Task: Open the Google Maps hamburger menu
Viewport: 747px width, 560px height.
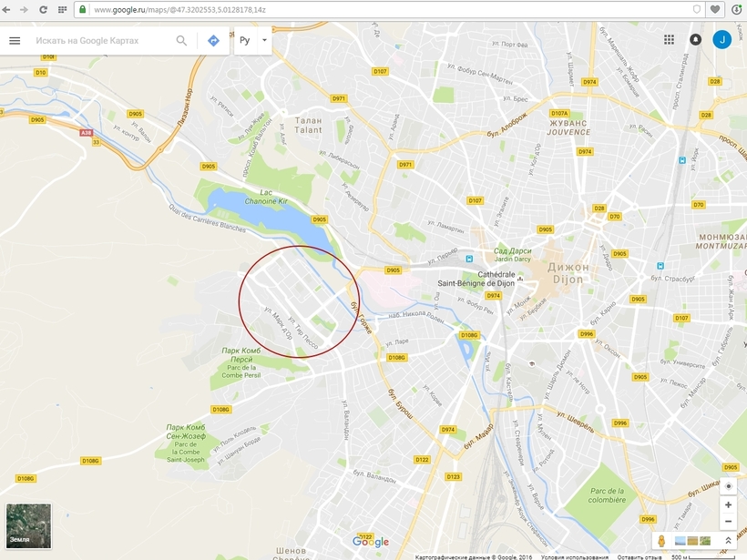Action: (15, 40)
